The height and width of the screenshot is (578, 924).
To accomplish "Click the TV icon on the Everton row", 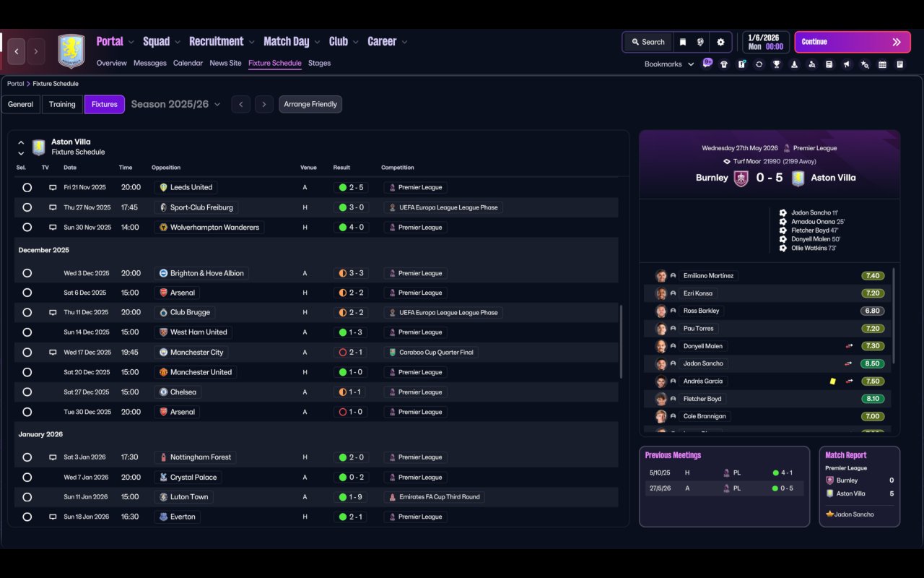I will [53, 517].
